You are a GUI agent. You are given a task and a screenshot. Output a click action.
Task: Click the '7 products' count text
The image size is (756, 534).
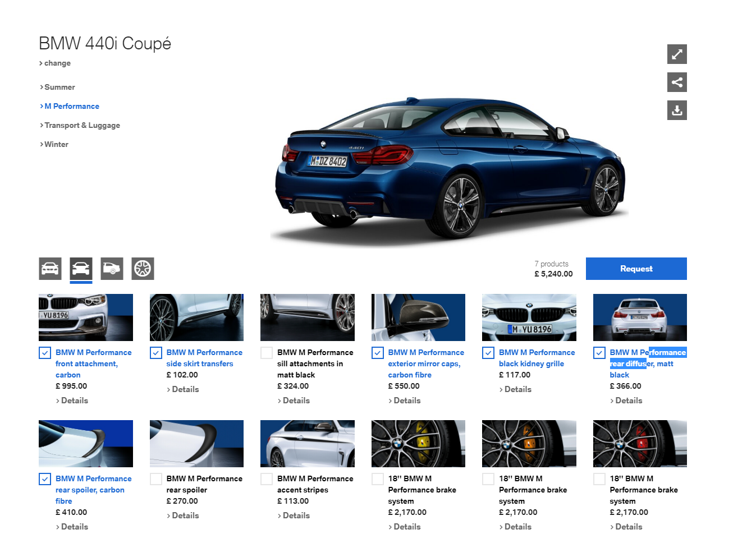point(551,264)
